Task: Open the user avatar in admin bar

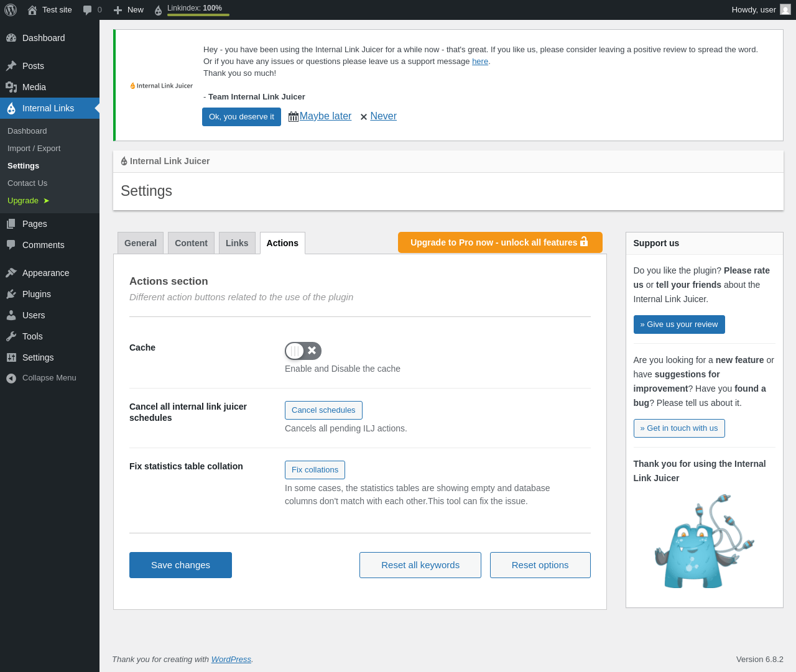Action: click(785, 10)
